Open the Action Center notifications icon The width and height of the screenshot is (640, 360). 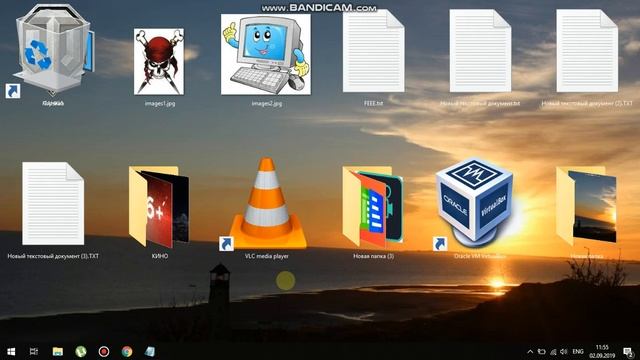pyautogui.click(x=629, y=351)
